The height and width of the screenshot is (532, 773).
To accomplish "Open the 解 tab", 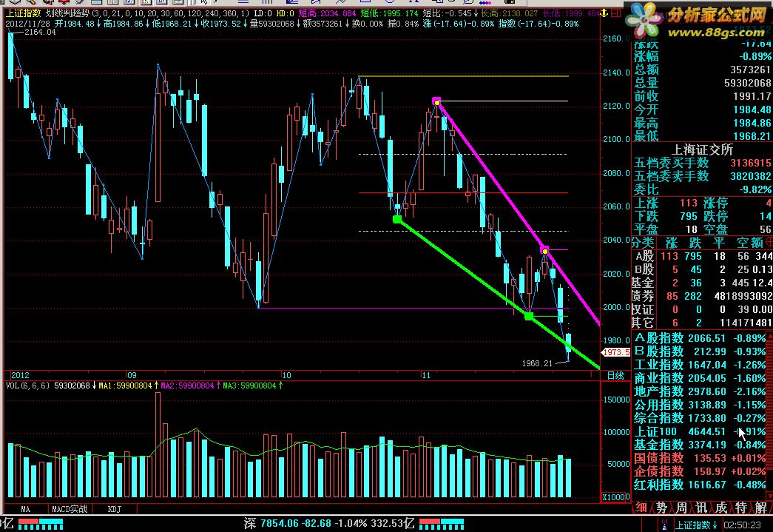I will click(761, 508).
